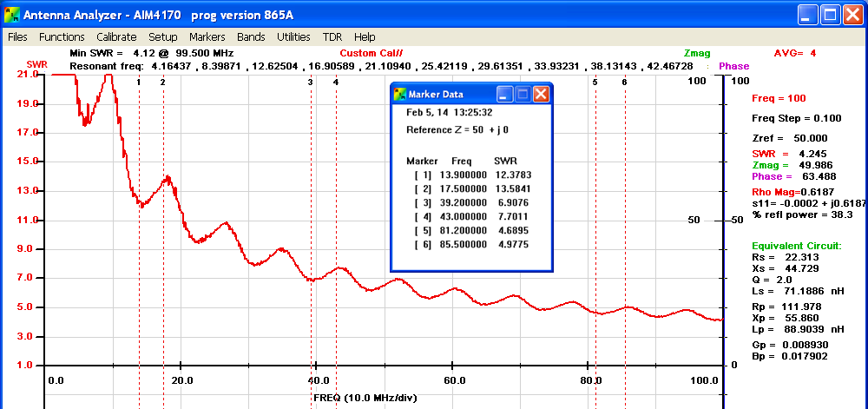Open the TDR menu
The image size is (868, 409).
pos(332,37)
